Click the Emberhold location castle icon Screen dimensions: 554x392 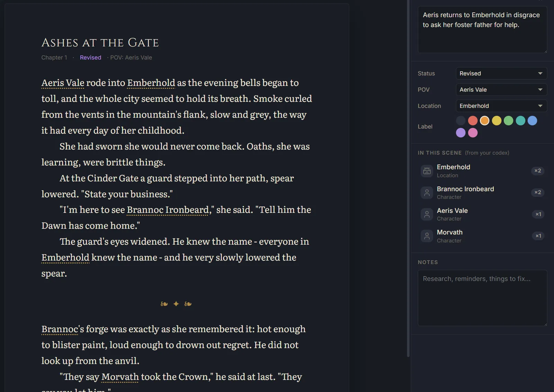coord(427,171)
